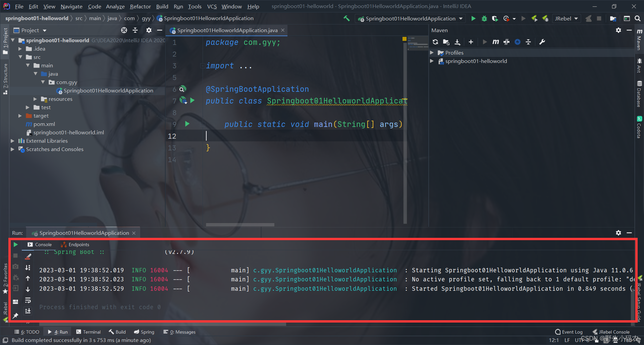Open Project view selector dropdown

[x=30, y=30]
